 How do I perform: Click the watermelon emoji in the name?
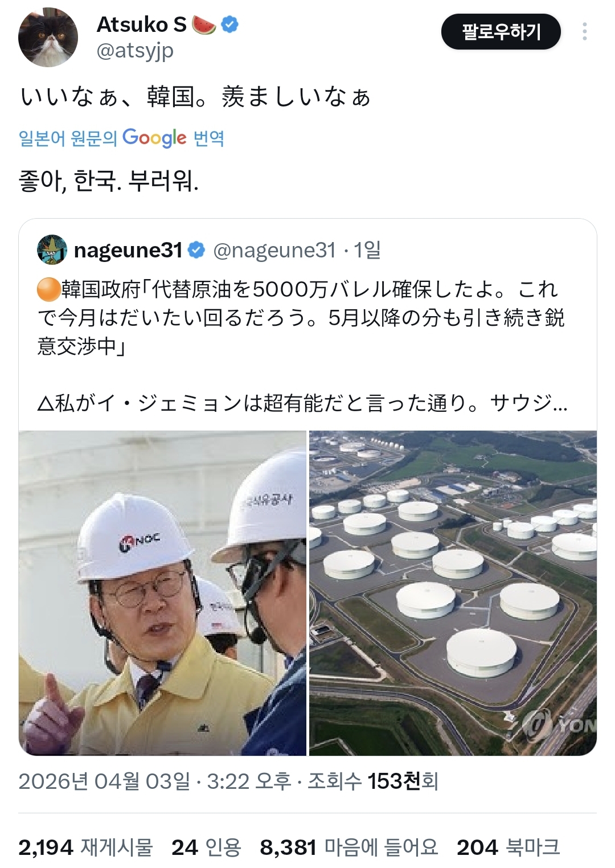(204, 24)
